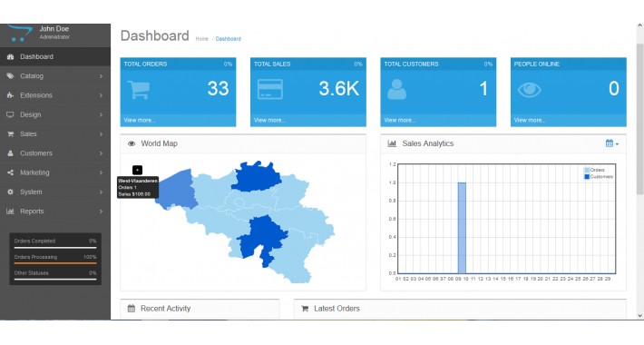Click the Sales cart icon in sidebar
The height and width of the screenshot is (345, 644).
(x=10, y=134)
